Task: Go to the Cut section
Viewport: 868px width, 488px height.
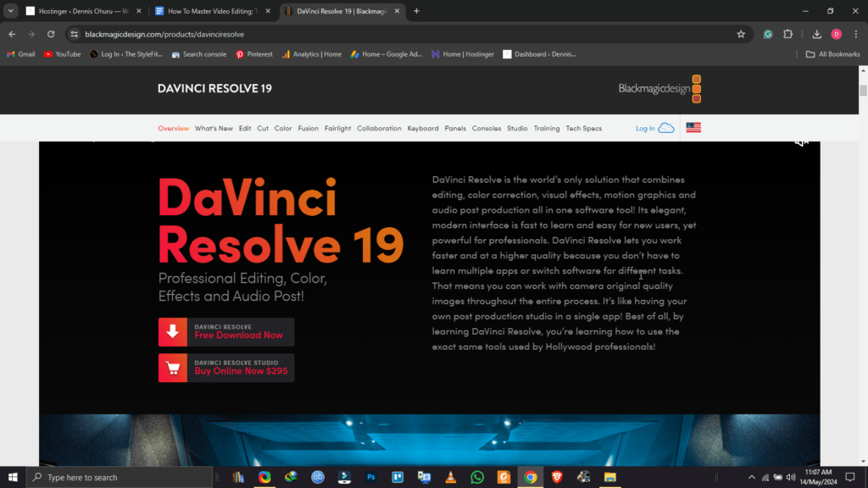Action: (263, 129)
